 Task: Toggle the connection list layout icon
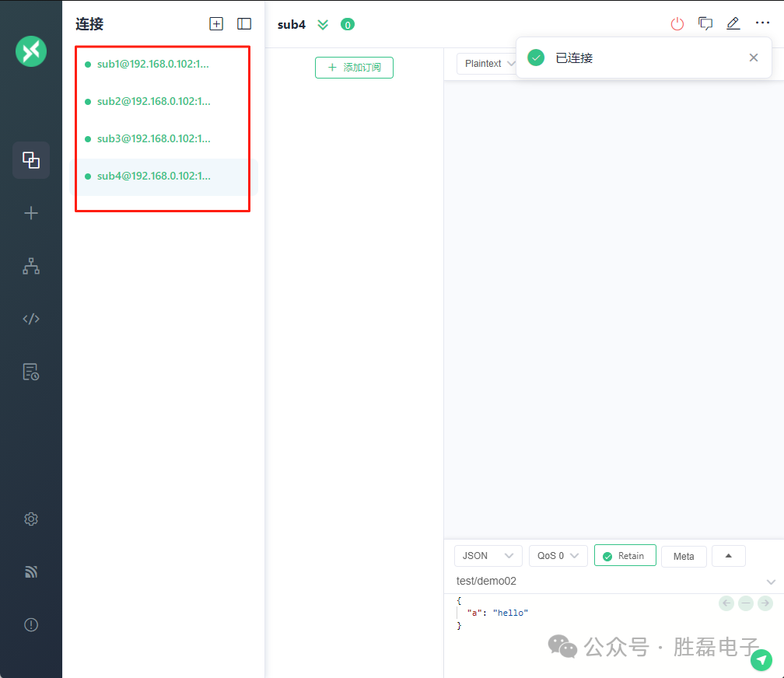click(244, 24)
